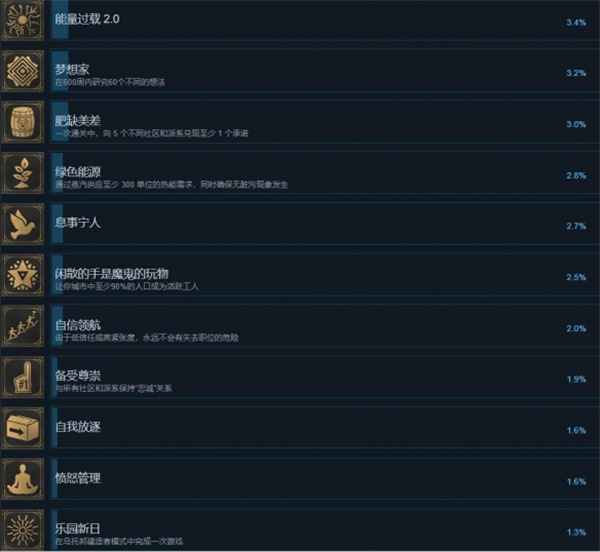Select the 乐园新日 achievement title
Image resolution: width=600 pixels, height=552 pixels.
coord(78,529)
